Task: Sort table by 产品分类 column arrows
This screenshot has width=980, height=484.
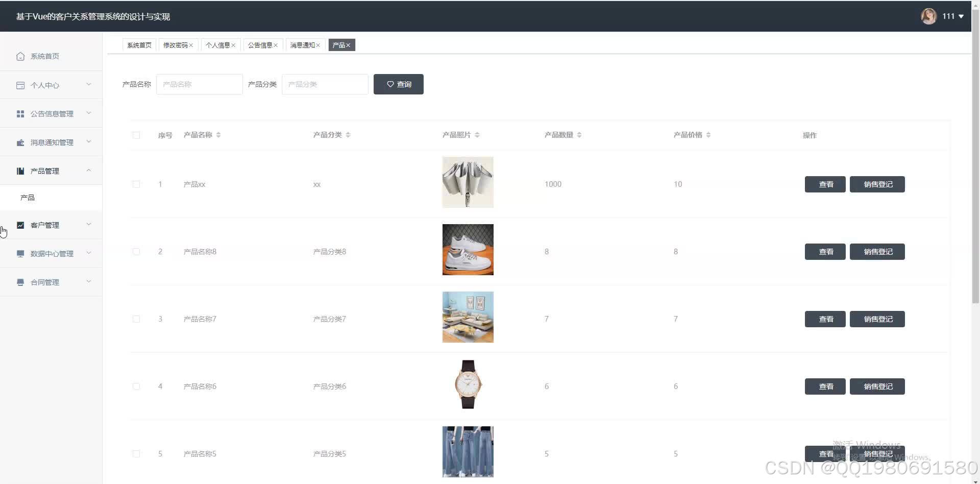Action: click(348, 135)
